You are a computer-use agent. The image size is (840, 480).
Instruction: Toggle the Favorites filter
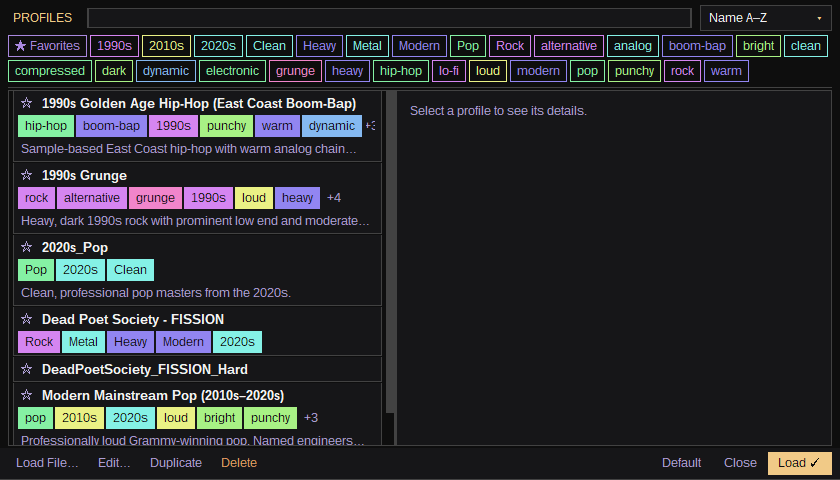point(47,46)
